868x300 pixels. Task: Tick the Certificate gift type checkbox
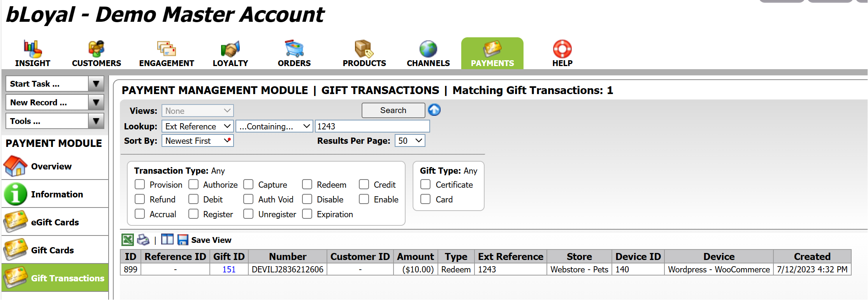425,184
